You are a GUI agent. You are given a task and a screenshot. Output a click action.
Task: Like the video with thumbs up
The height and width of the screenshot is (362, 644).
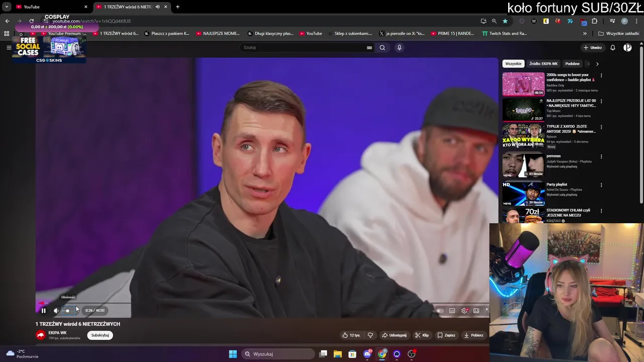[x=351, y=335]
